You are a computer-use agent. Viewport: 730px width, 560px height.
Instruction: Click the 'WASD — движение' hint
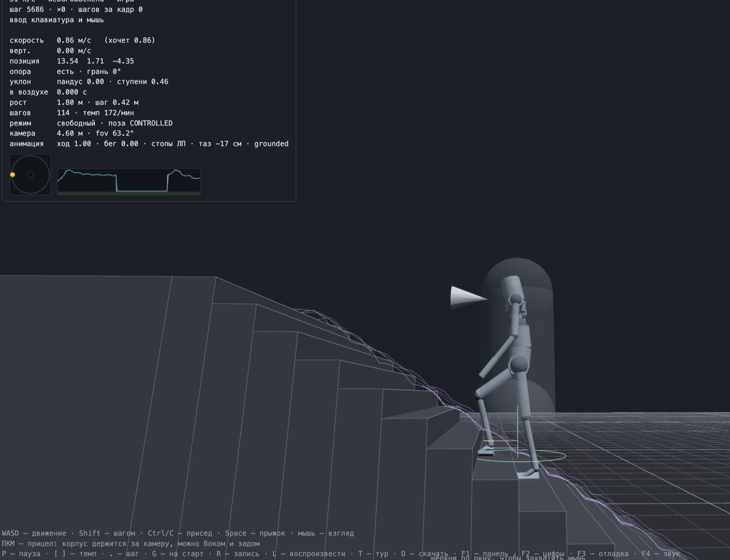point(34,533)
